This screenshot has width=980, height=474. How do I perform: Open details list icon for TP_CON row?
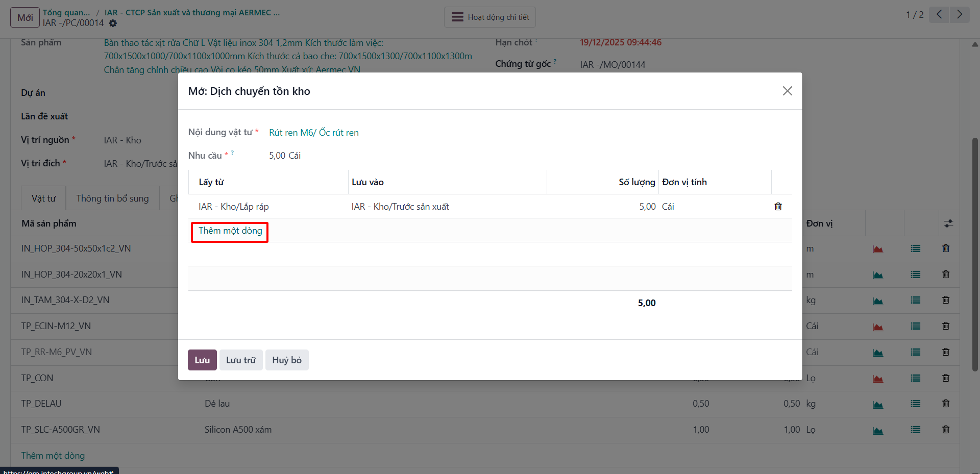coord(916,378)
